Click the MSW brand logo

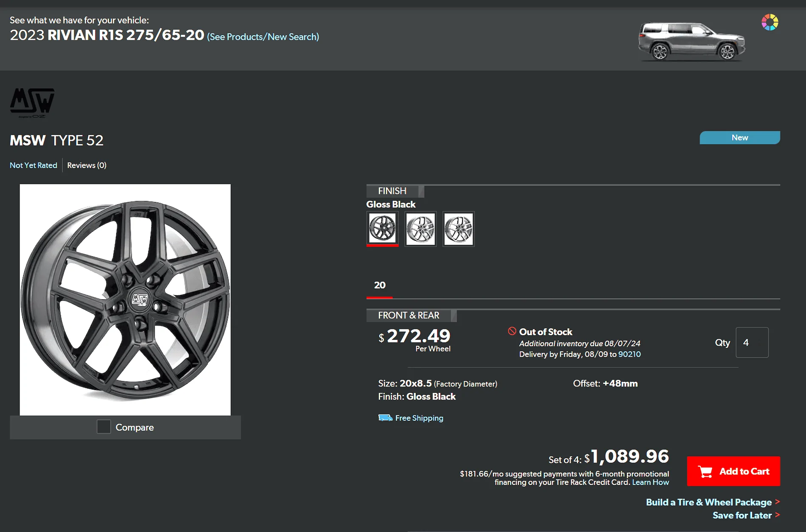32,103
